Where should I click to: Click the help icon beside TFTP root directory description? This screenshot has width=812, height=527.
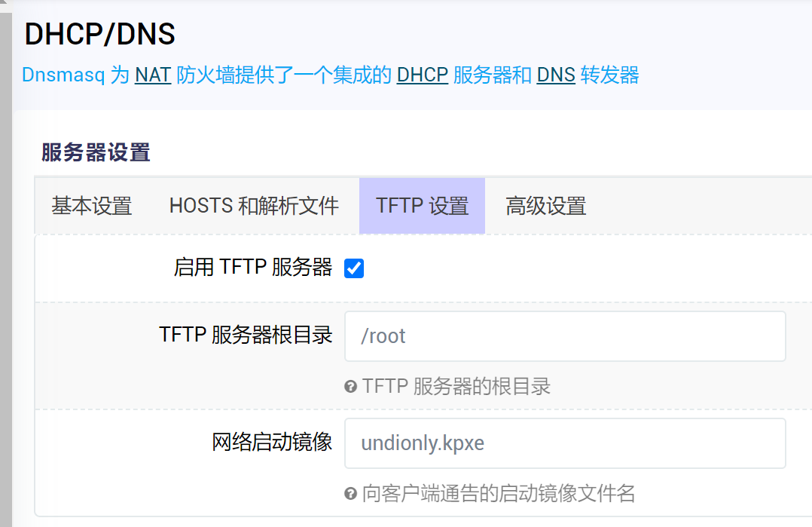[x=350, y=387]
